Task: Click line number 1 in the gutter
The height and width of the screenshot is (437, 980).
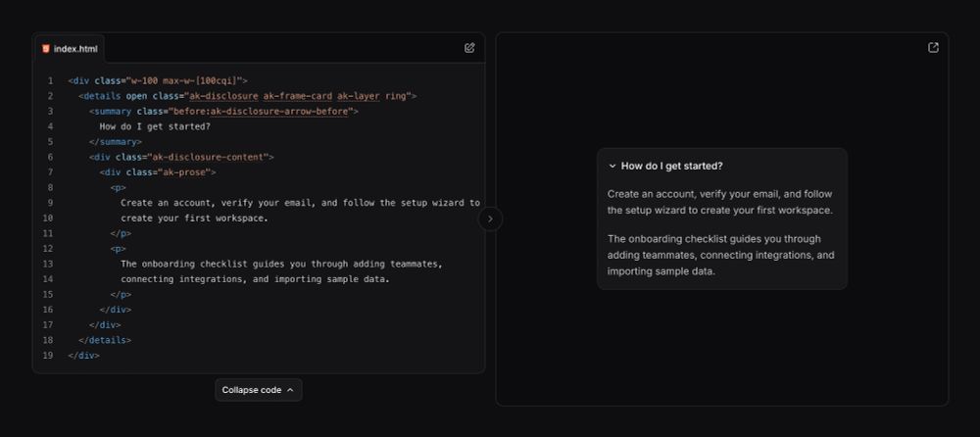Action: [50, 81]
